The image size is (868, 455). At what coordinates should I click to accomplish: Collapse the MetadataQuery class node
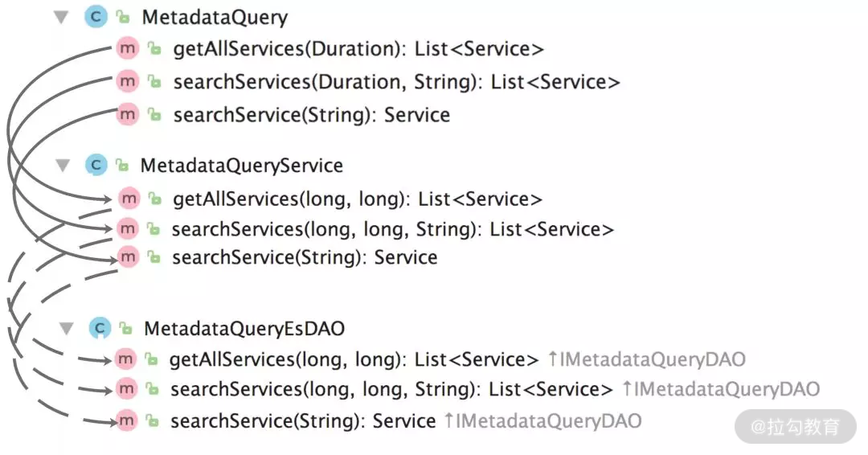tap(62, 17)
